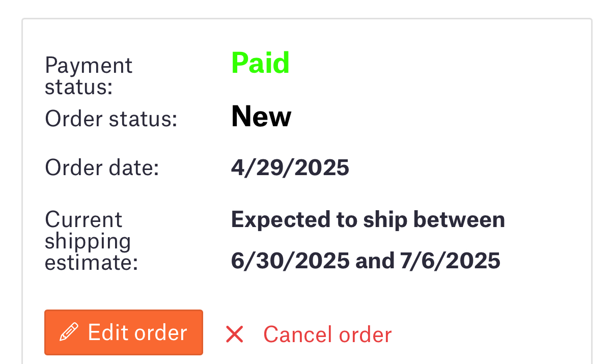Click the word Current in shipping label
The image size is (614, 364).
(x=83, y=219)
